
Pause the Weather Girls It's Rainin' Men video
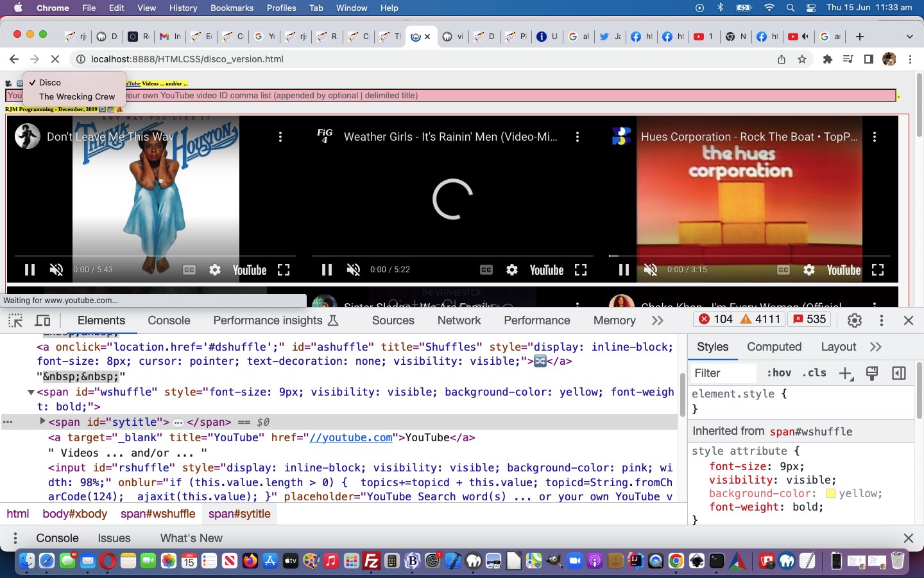pyautogui.click(x=327, y=270)
